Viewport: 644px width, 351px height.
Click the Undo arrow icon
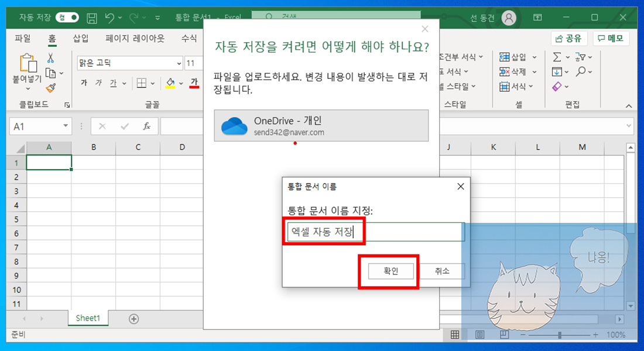[x=109, y=17]
